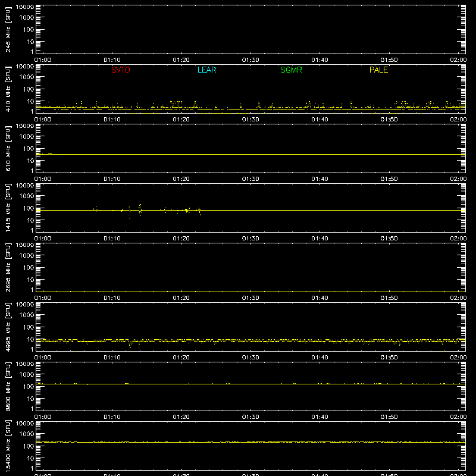The width and height of the screenshot is (476, 476).
Task: Click 01:00 time label below 4995 MHz panel
Action: pos(43,358)
